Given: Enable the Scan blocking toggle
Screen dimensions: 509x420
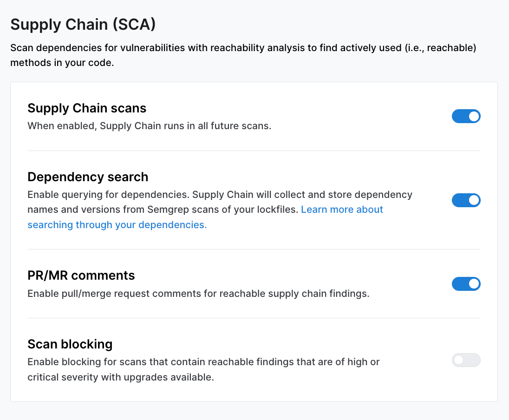Looking at the screenshot, I should tap(466, 360).
